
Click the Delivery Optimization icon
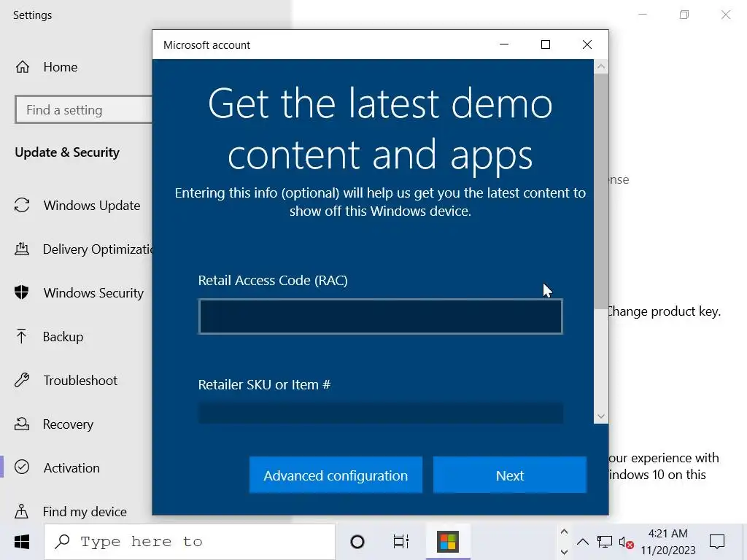tap(22, 249)
